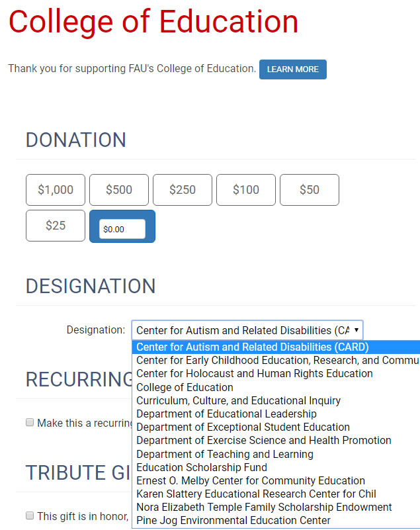Pick Pine Jog Environmental Education Center
Screen dimensions: 420x530
coord(233,520)
